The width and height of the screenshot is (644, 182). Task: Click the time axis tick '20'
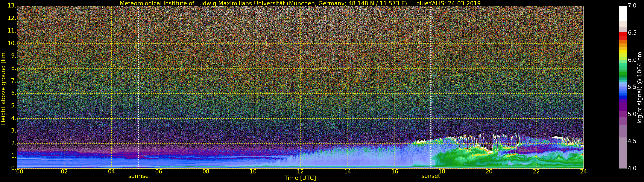[489, 172]
